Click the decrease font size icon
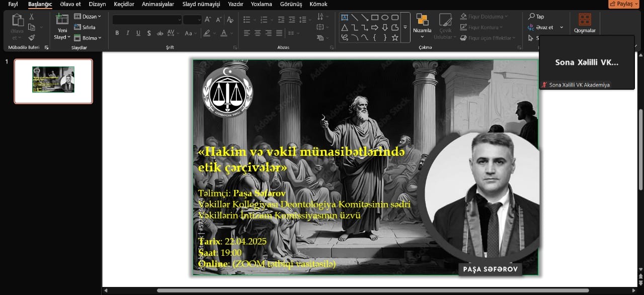This screenshot has width=644, height=295. (x=219, y=20)
